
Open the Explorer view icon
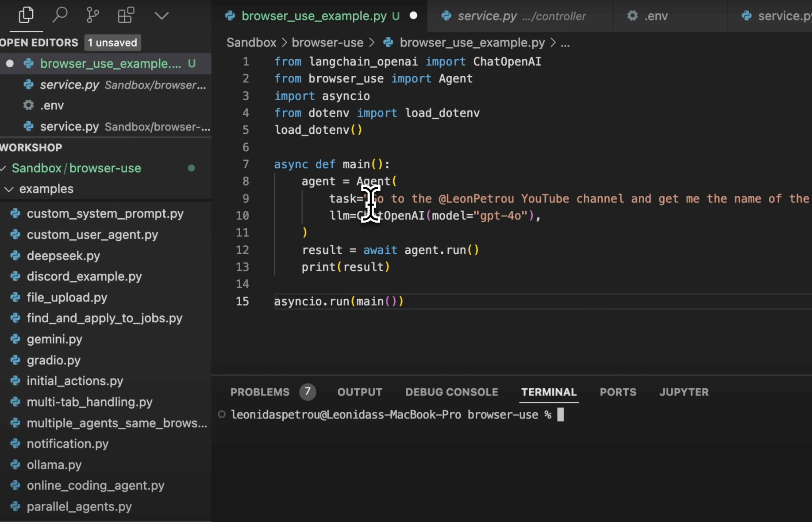(x=25, y=15)
